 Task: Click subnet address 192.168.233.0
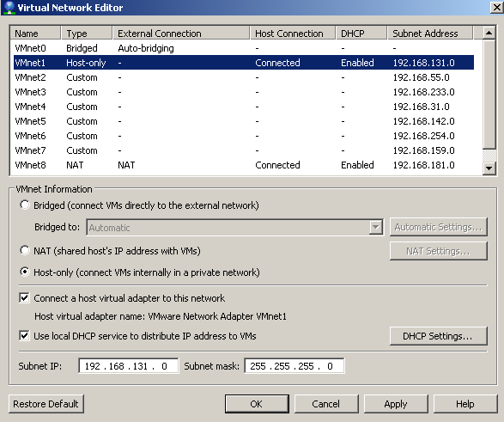click(423, 92)
